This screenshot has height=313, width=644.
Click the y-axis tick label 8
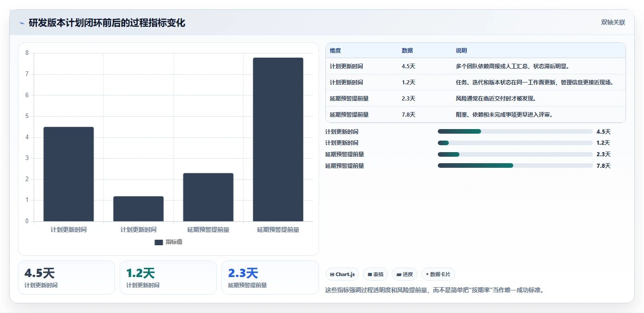(27, 53)
